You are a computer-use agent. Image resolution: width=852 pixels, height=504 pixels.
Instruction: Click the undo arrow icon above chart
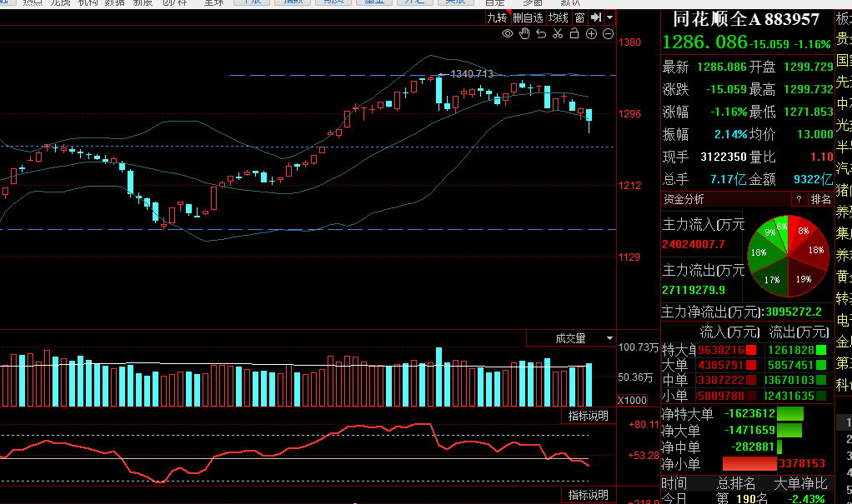541,33
